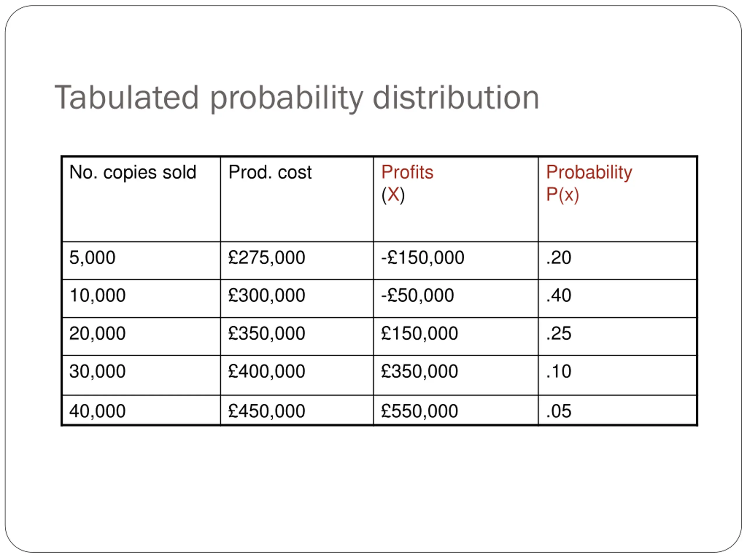
Task: Select the £400,000 production cost cell
Action: click(x=297, y=375)
